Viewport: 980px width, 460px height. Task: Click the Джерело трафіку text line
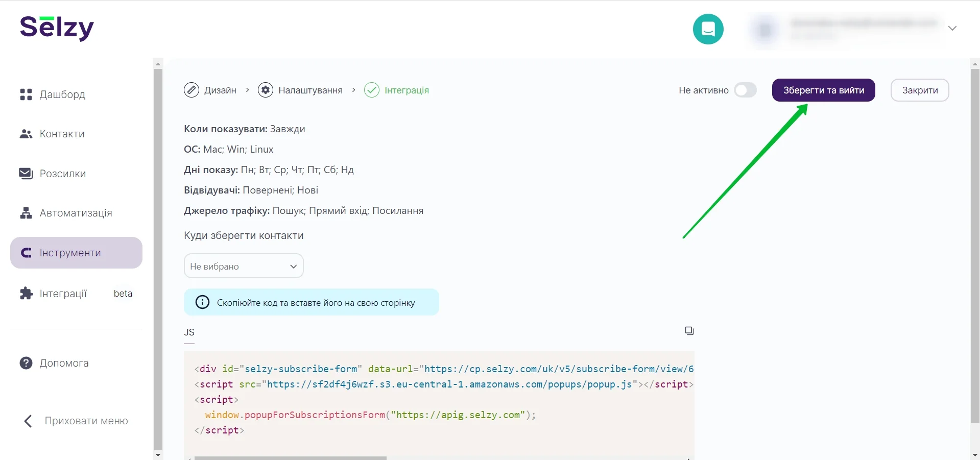303,210
